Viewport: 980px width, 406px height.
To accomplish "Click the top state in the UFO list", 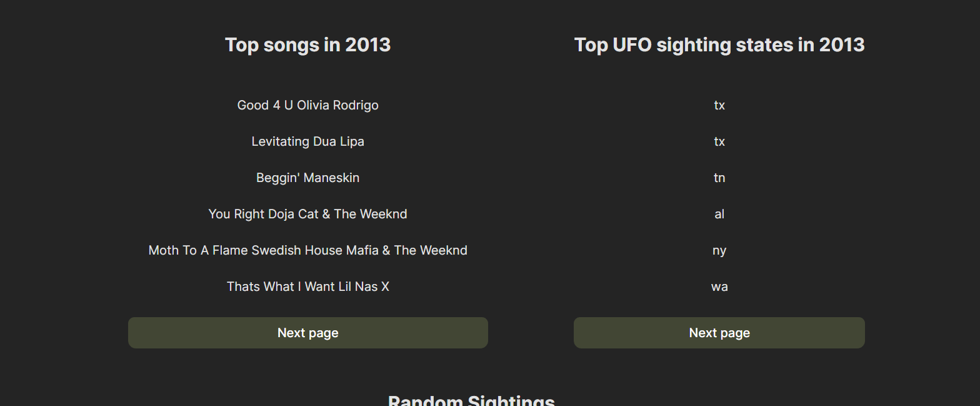I will pyautogui.click(x=719, y=105).
